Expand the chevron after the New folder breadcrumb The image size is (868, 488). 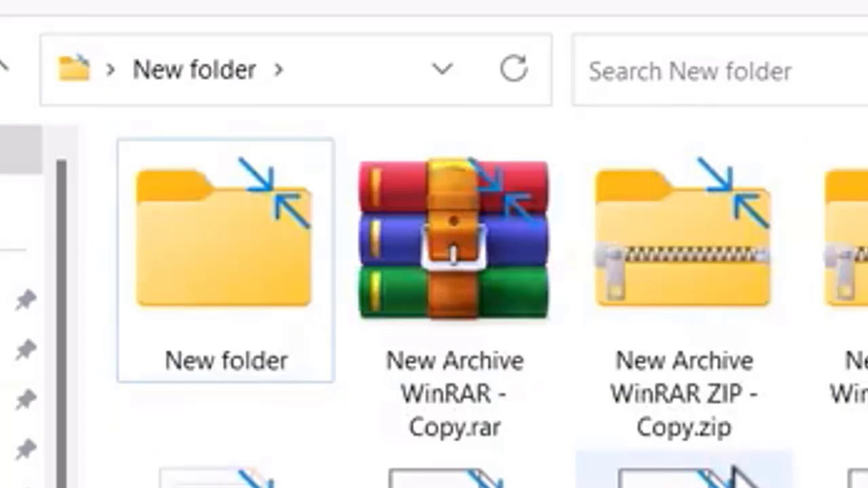278,69
